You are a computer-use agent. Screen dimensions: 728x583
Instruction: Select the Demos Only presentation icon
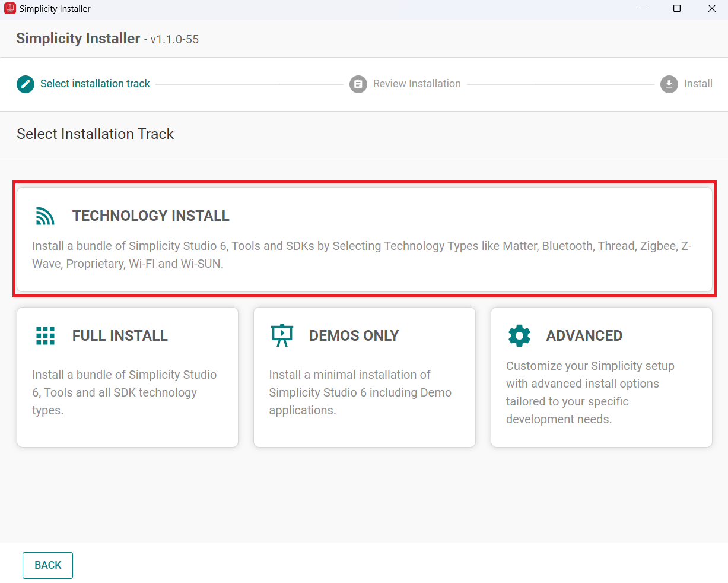282,335
